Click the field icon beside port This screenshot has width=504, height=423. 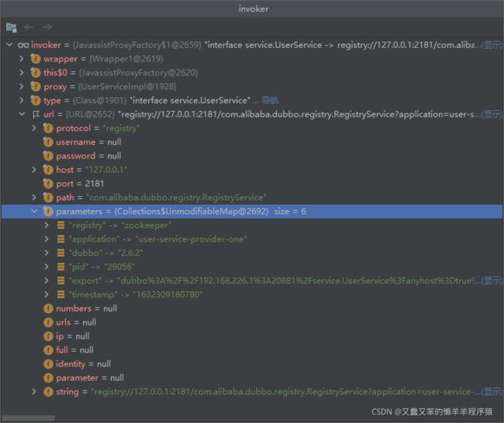point(48,184)
